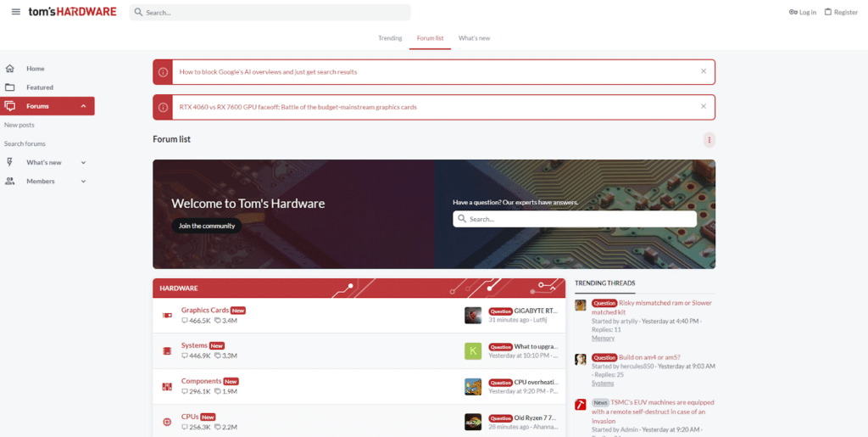This screenshot has height=437, width=868.
Task: Click the Tom's Hardware logo
Action: (x=73, y=12)
